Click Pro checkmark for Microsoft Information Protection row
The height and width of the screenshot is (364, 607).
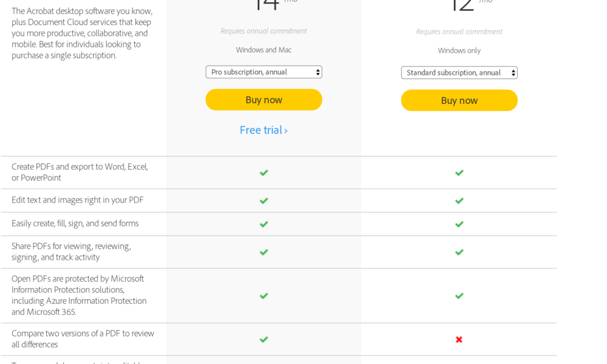pos(263,296)
